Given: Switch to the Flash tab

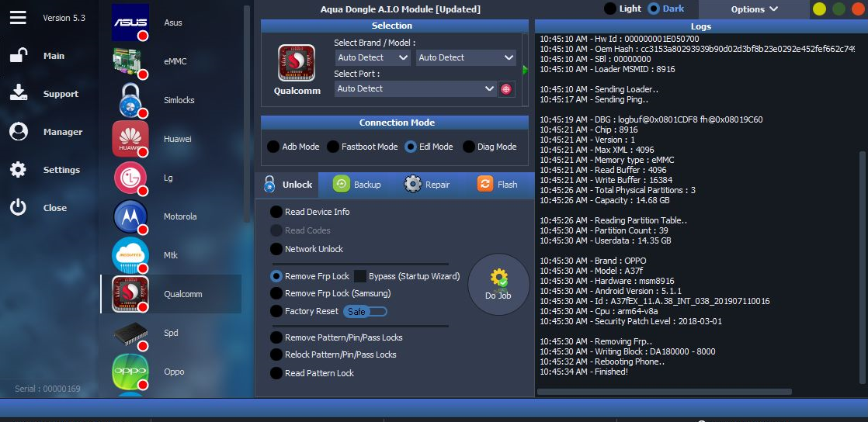Looking at the screenshot, I should coord(497,185).
